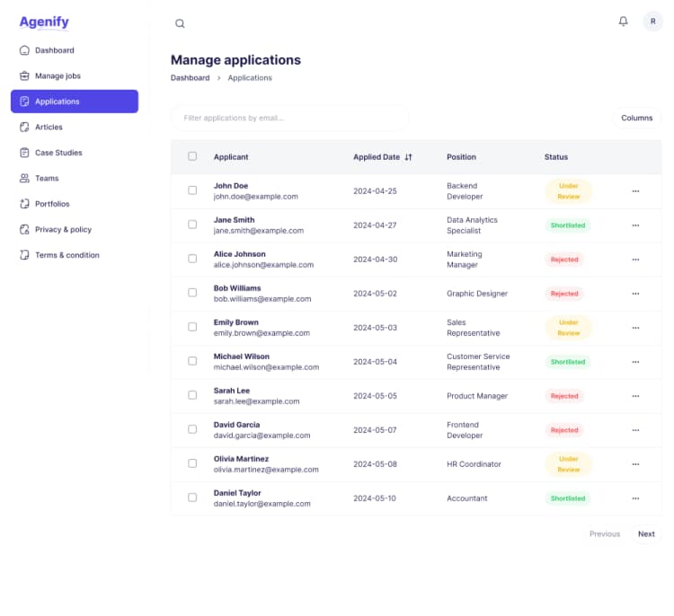Sort by Applied Date arrows icon
The height and width of the screenshot is (616, 674).
(408, 157)
